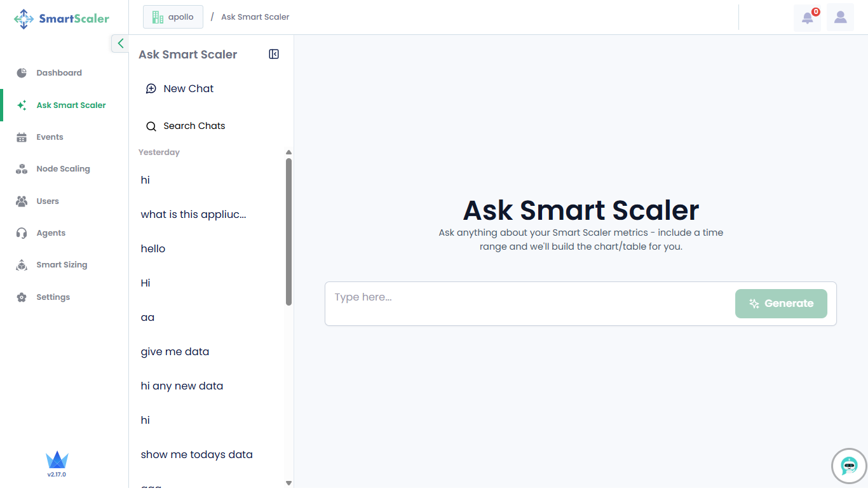Viewport: 868px width, 500px height.
Task: Click the Agents headset icon
Action: pyautogui.click(x=22, y=233)
